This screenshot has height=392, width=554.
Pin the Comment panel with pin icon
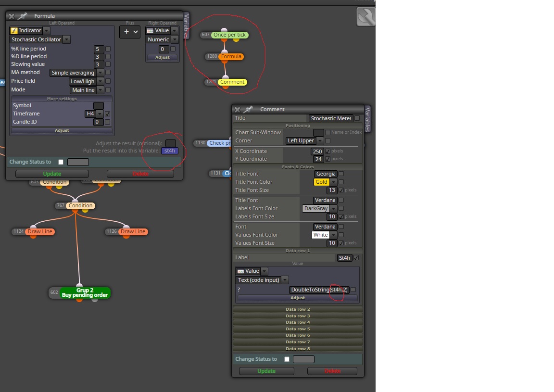point(249,109)
